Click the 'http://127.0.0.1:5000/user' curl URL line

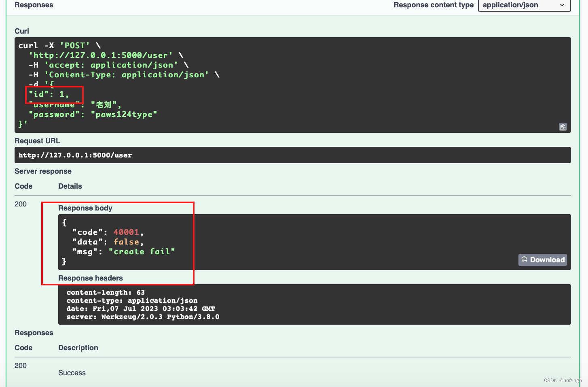pos(106,55)
